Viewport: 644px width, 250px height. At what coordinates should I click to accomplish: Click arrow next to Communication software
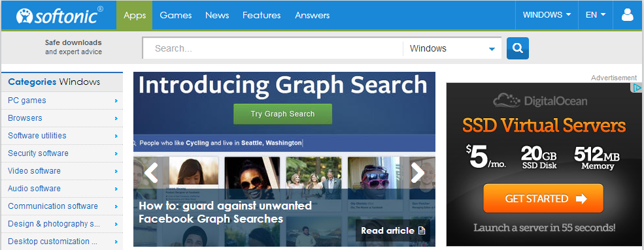tap(116, 206)
